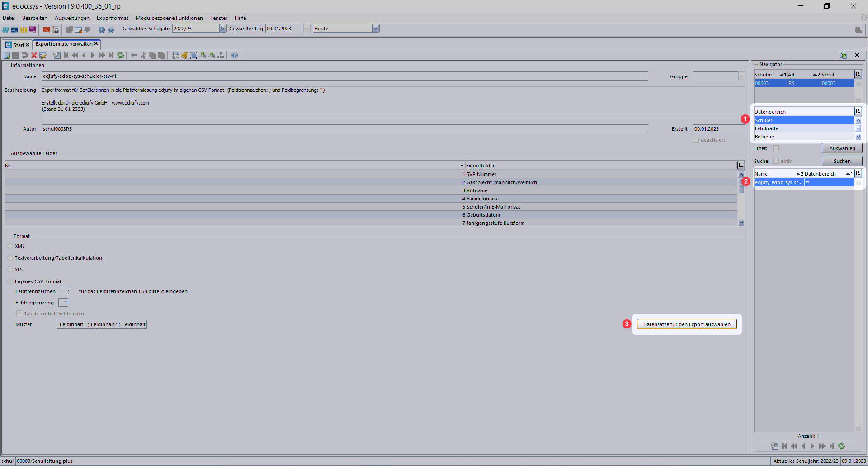
Task: Click 'Datensätze für den Export auswählen' button
Action: pos(686,324)
